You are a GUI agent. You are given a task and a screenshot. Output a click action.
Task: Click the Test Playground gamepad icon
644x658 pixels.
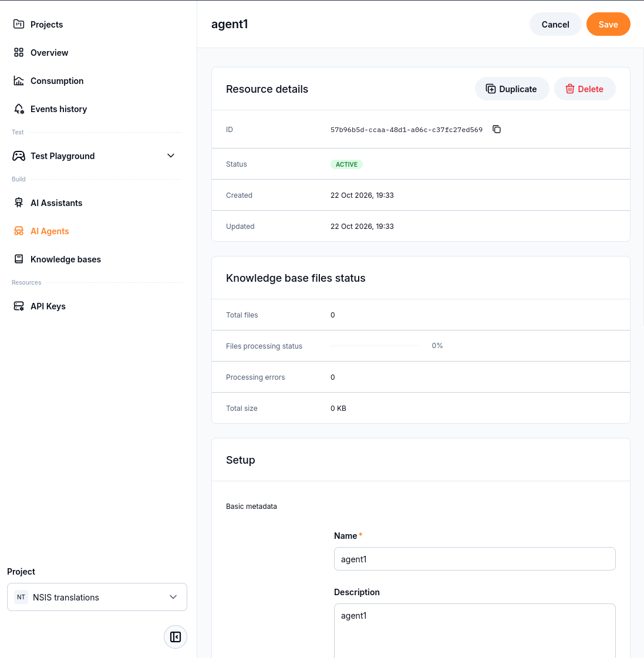18,156
